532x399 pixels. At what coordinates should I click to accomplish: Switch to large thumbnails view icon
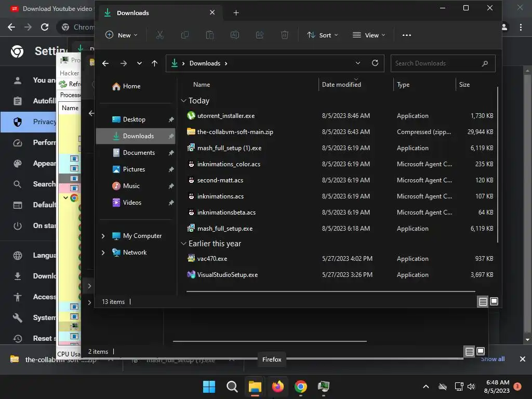tap(494, 301)
